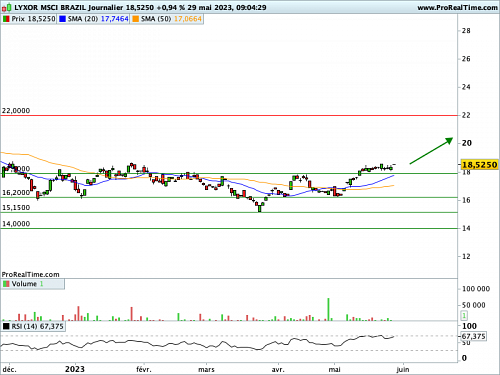Screen dimensions: 500x375
Task: Click the déc. label on time axis
Action: (x=10, y=369)
